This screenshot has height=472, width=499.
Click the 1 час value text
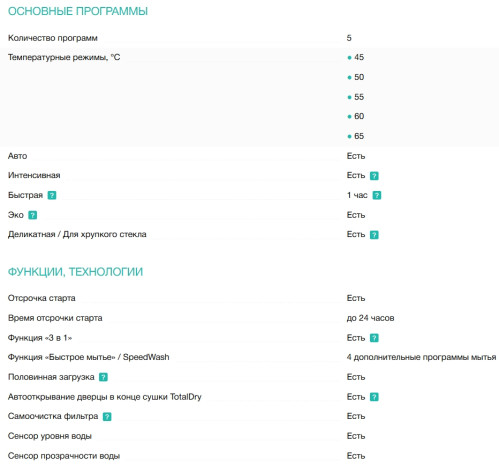click(x=357, y=195)
